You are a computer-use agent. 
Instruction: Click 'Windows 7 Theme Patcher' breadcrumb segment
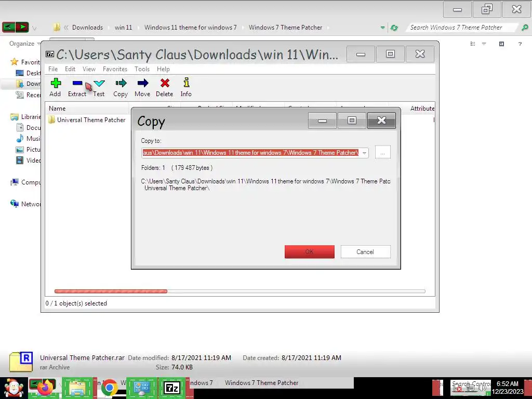pyautogui.click(x=285, y=28)
